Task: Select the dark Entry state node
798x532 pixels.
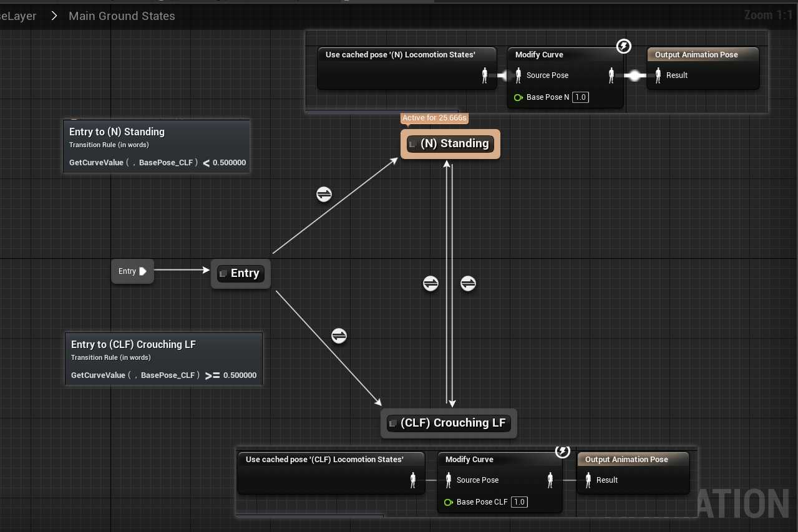Action: pos(241,274)
